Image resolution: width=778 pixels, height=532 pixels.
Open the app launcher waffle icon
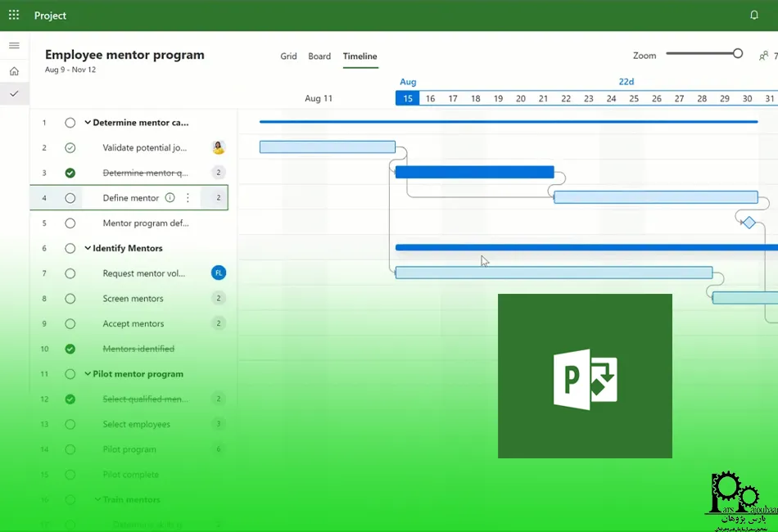[x=14, y=15]
